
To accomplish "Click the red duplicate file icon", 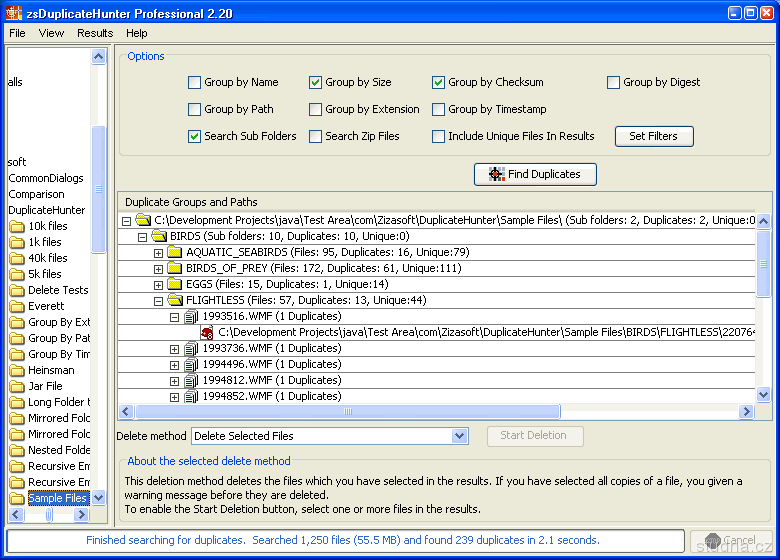I will pos(207,332).
